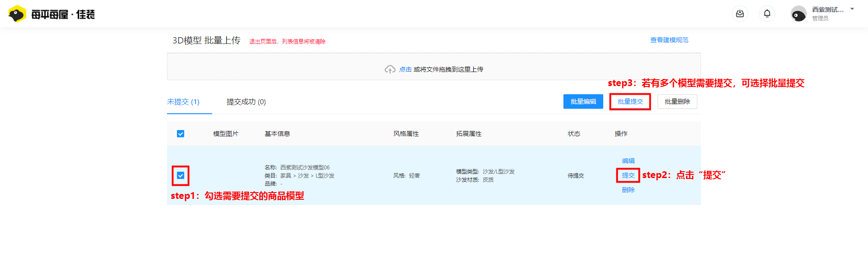Click the 品牌: - field text
The image size is (868, 275).
[273, 184]
